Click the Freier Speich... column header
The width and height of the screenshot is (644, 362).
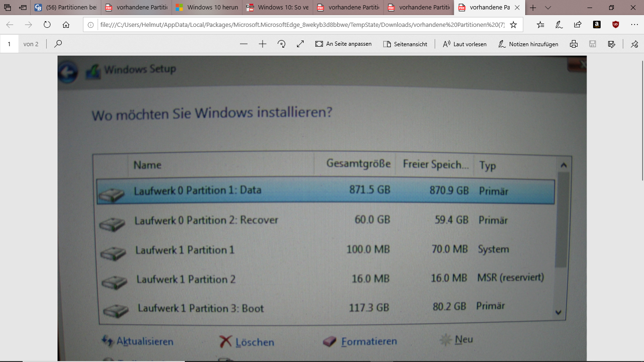click(x=436, y=165)
